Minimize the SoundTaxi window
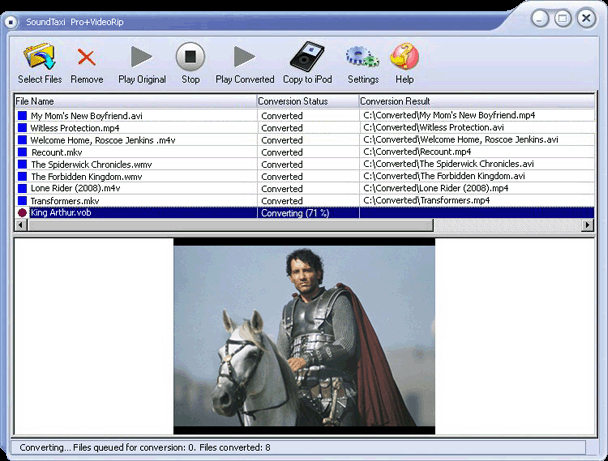Viewport: 608px width, 461px height. point(540,18)
